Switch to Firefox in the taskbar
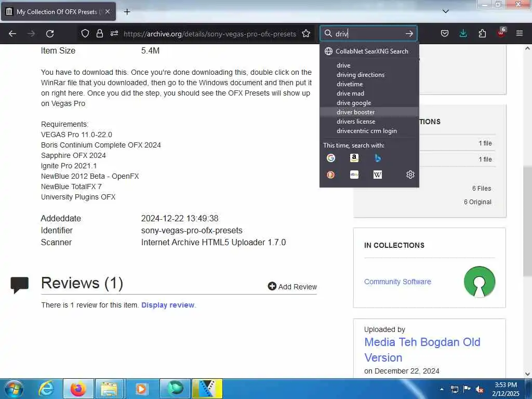Viewport: 532px width, 399px height. (x=78, y=389)
